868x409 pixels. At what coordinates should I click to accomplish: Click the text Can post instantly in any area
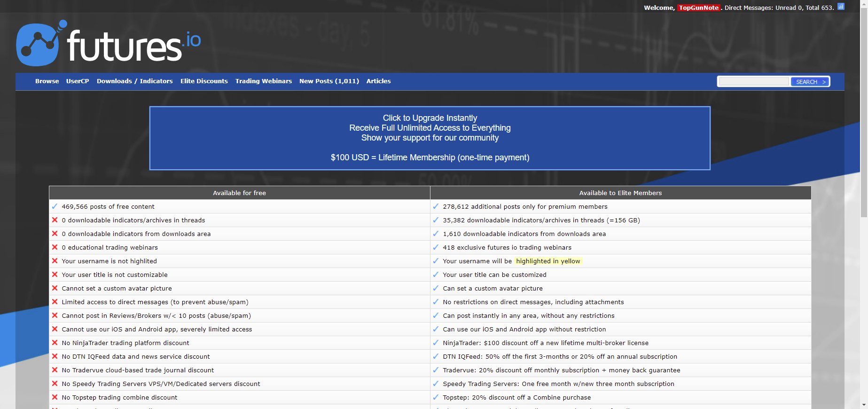(529, 315)
